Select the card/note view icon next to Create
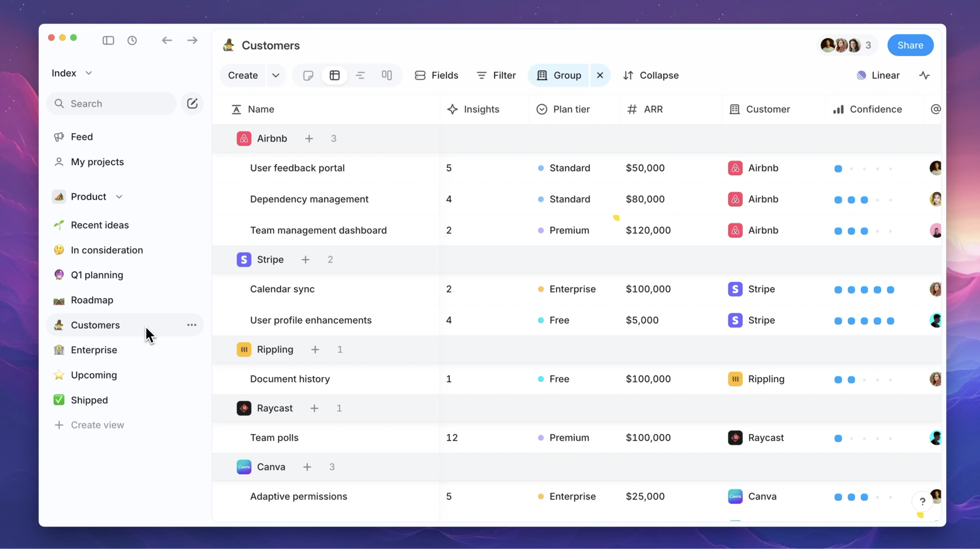Screen dimensions: 980x549 coord(308,75)
